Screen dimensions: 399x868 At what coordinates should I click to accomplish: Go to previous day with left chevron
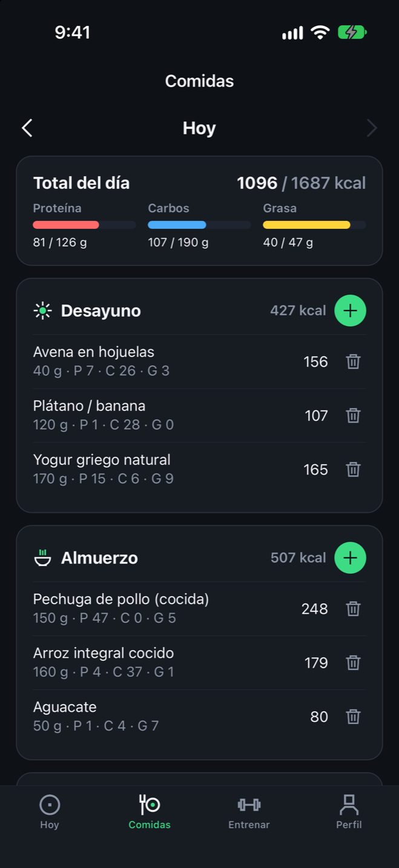pyautogui.click(x=27, y=128)
